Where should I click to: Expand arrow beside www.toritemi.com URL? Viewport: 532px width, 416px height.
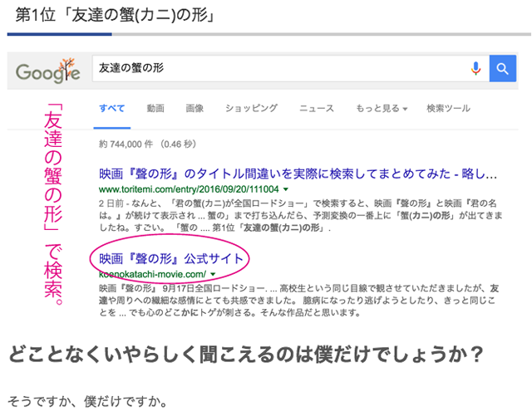click(x=286, y=189)
